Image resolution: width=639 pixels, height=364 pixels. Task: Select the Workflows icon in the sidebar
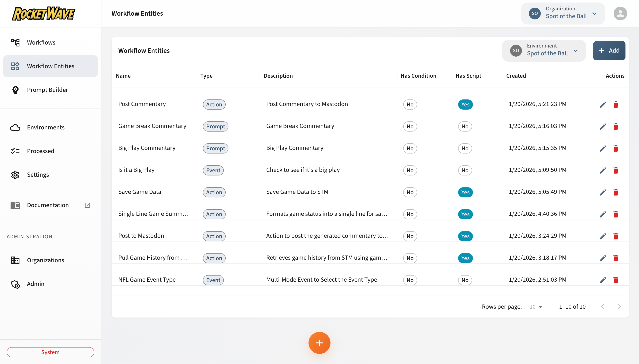point(15,42)
